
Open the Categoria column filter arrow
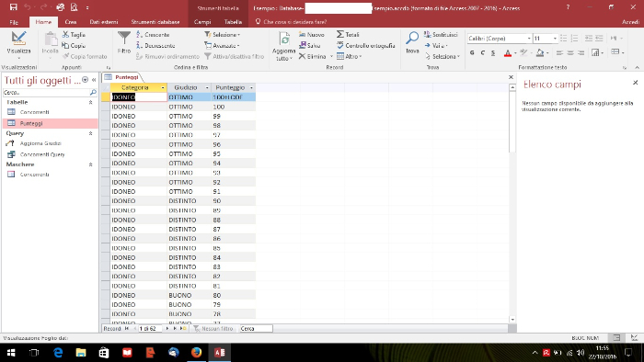tap(163, 87)
